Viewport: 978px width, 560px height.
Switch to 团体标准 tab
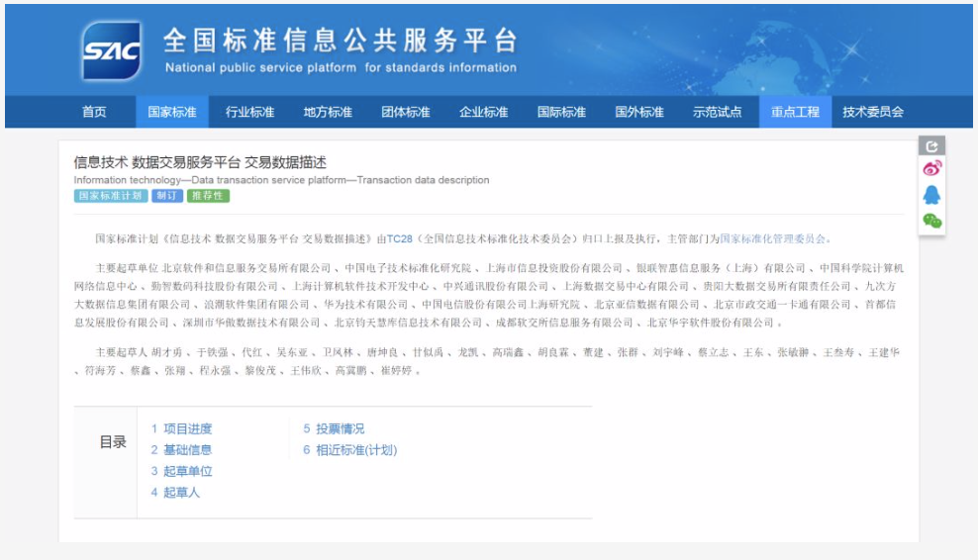pos(406,112)
